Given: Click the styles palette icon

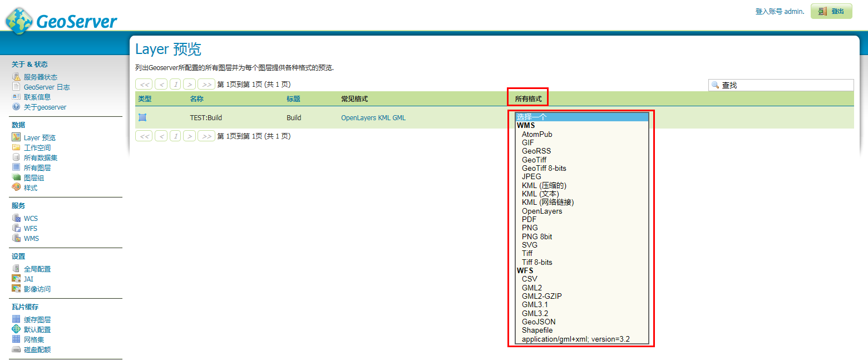Looking at the screenshot, I should click(x=16, y=188).
